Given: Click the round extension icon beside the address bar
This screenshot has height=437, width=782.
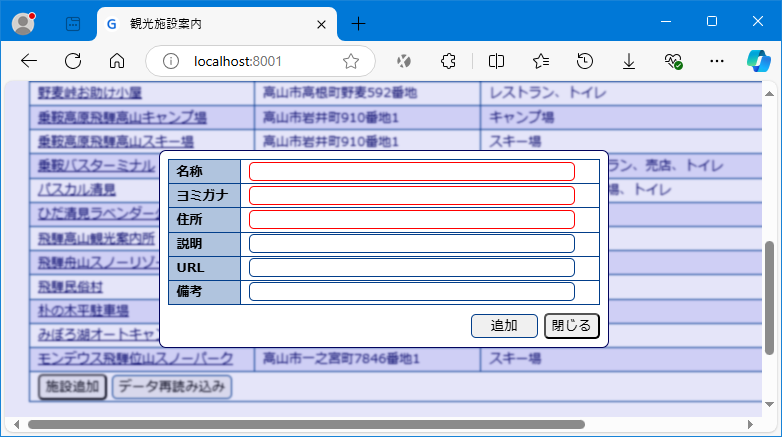Looking at the screenshot, I should pyautogui.click(x=403, y=61).
